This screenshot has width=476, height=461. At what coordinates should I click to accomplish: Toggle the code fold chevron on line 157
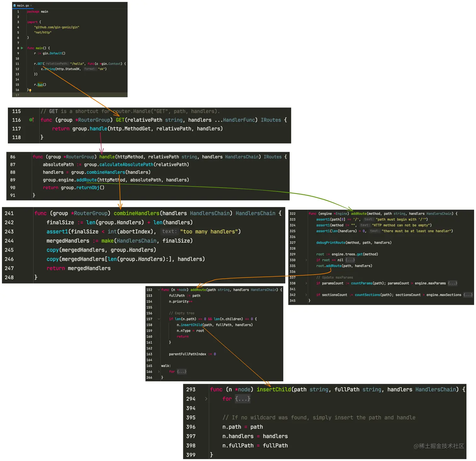click(158, 319)
